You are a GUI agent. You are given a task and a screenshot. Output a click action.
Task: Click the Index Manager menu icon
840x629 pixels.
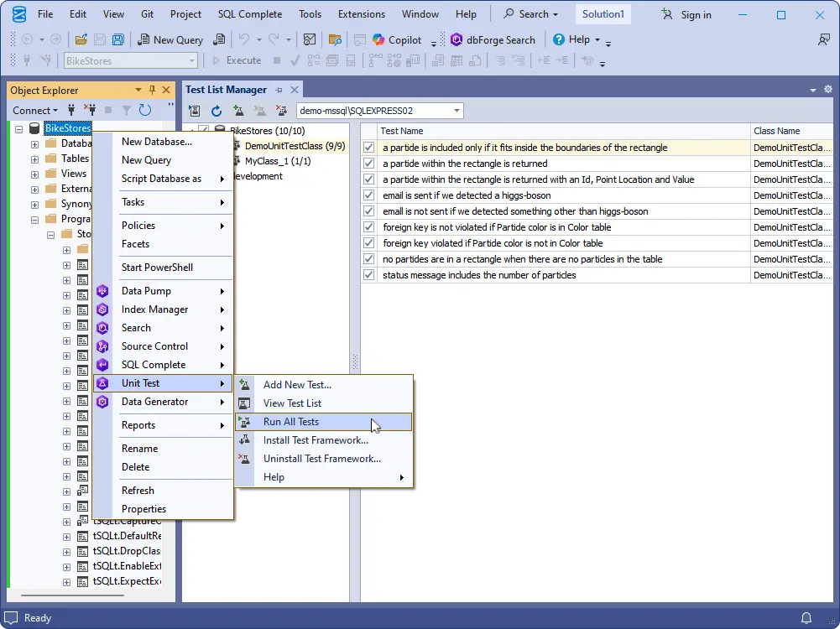[102, 309]
